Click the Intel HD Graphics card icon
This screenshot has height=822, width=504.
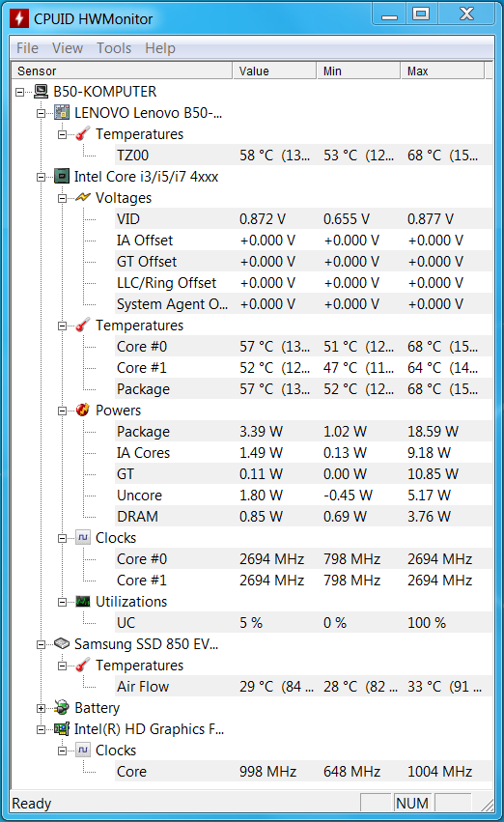point(62,729)
